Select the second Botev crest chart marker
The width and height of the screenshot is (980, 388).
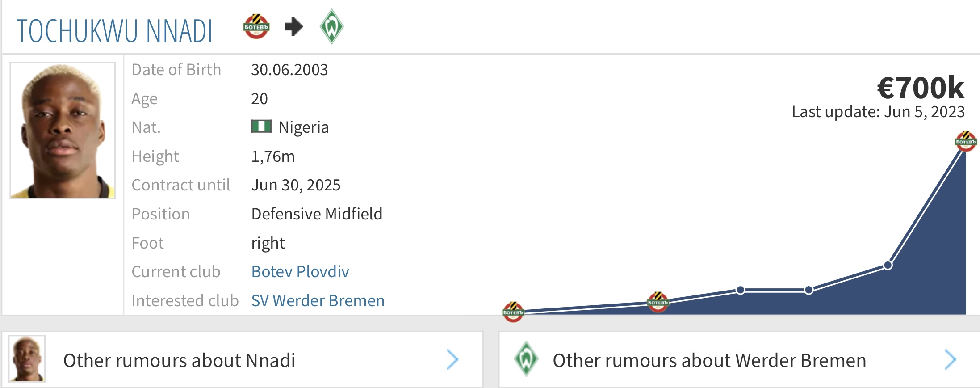click(x=658, y=302)
